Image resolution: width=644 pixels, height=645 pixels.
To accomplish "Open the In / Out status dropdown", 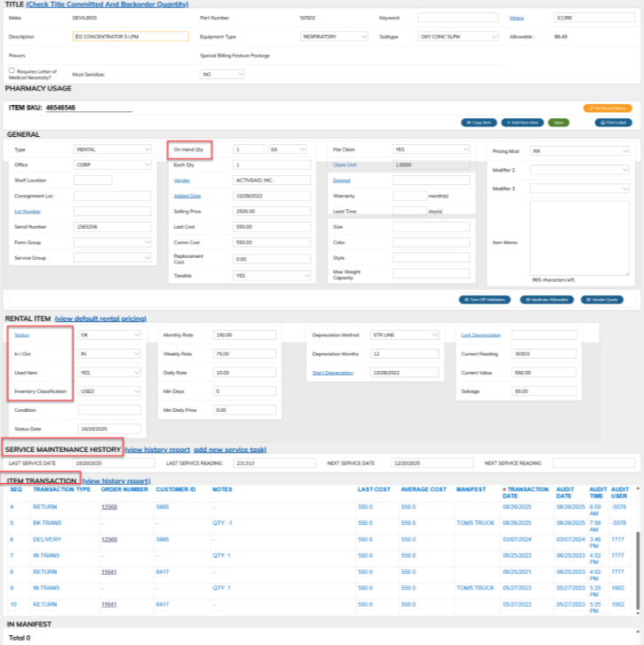I will coord(109,354).
